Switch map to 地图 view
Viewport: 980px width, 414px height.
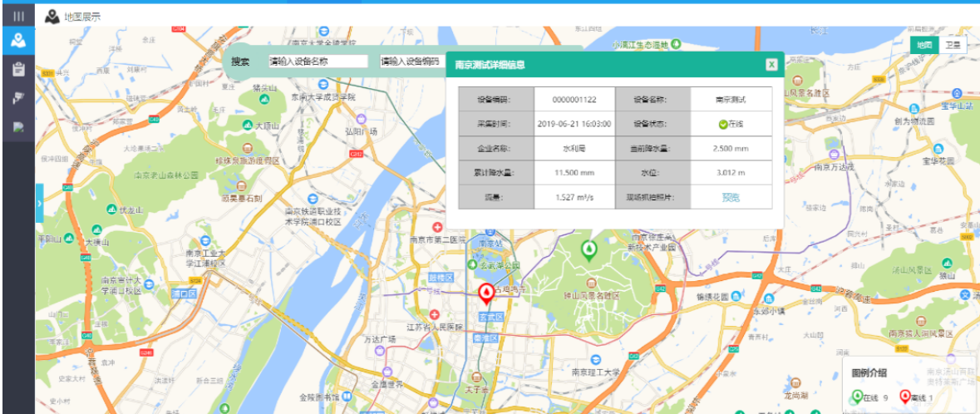pyautogui.click(x=923, y=45)
